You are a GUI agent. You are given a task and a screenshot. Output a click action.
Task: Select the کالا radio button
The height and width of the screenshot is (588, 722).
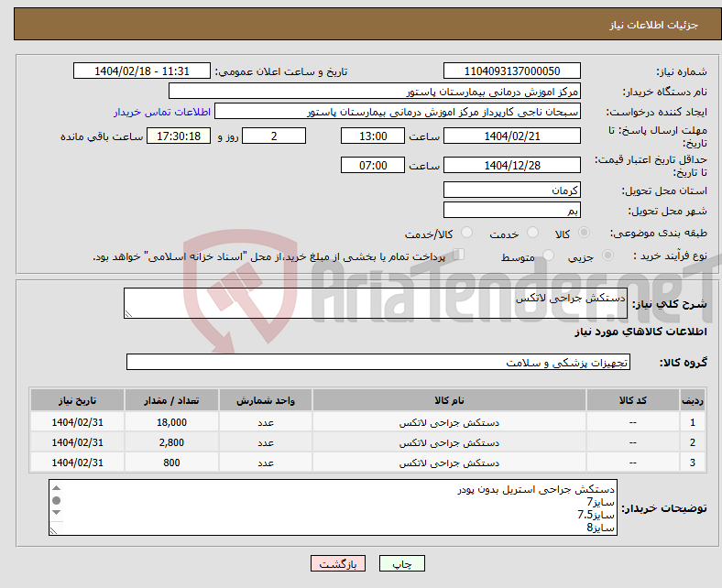pos(584,233)
